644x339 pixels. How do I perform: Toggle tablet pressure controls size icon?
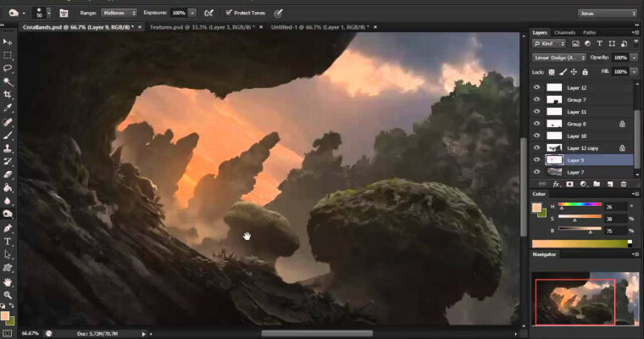click(x=279, y=14)
